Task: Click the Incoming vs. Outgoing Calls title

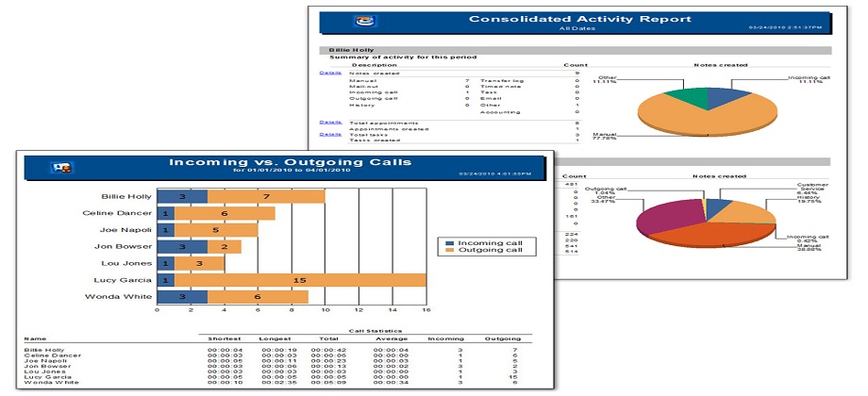Action: (x=290, y=162)
